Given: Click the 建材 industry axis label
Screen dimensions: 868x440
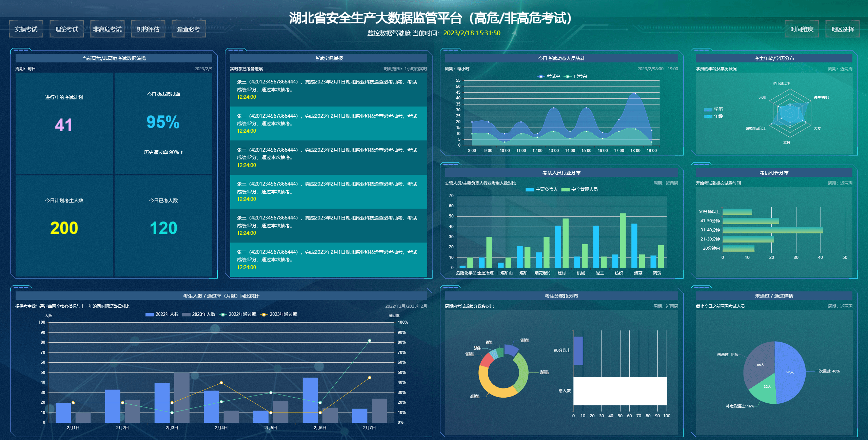Looking at the screenshot, I should pos(562,273).
